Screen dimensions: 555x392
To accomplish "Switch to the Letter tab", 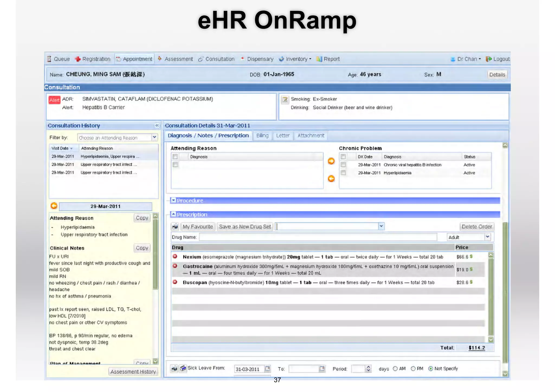I will pyautogui.click(x=283, y=135).
